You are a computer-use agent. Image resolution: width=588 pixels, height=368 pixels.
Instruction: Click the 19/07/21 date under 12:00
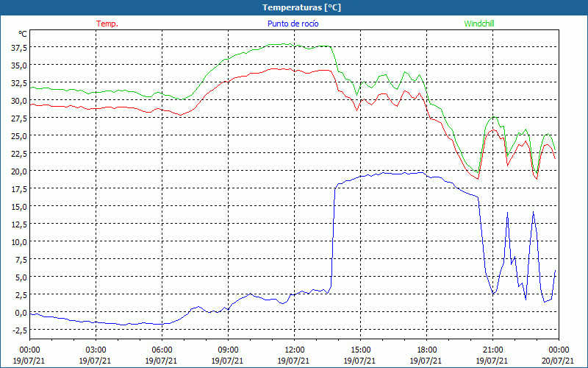pos(293,361)
